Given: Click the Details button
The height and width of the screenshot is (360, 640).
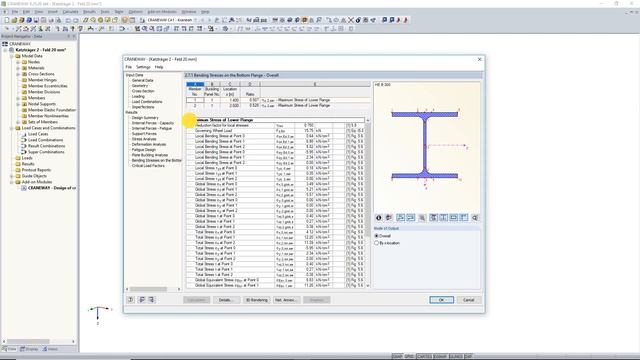Looking at the screenshot, I should 227,300.
